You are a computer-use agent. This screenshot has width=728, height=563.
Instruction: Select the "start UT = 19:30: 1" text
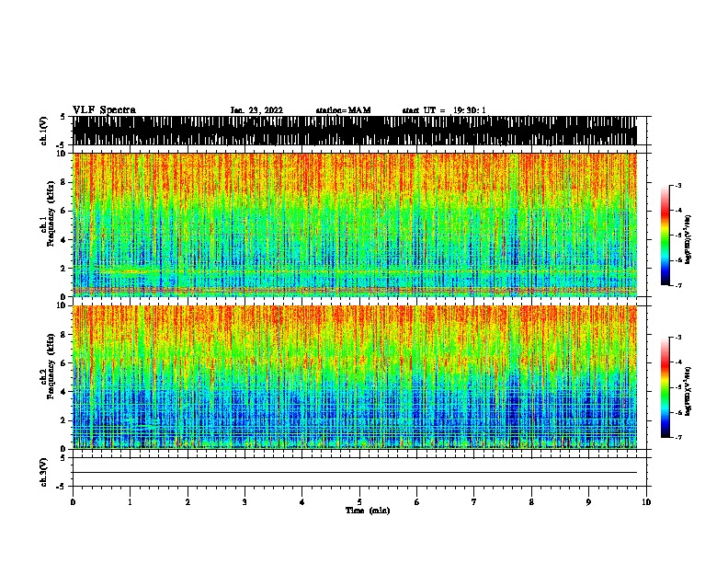pos(444,110)
